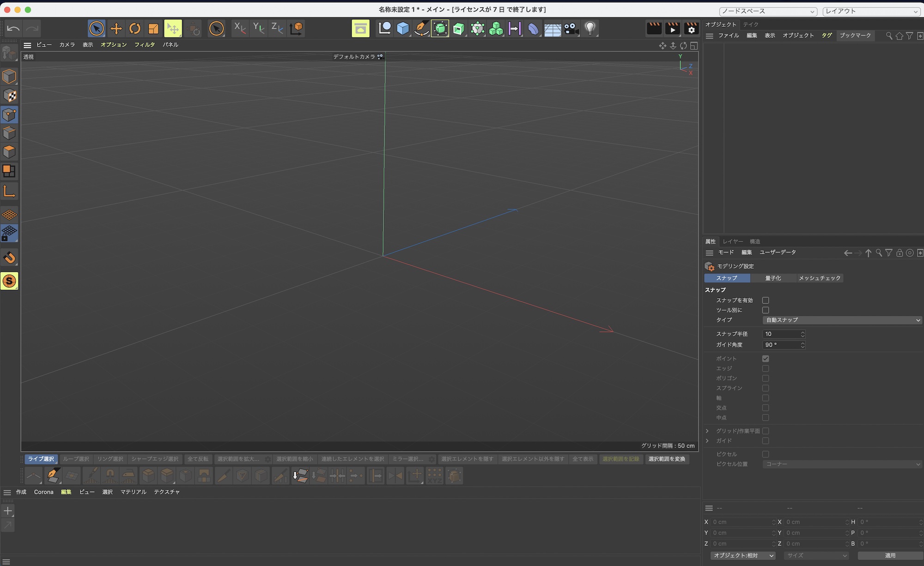Open the オブジェクト:相対 dropdown
This screenshot has width=924, height=566.
point(743,555)
